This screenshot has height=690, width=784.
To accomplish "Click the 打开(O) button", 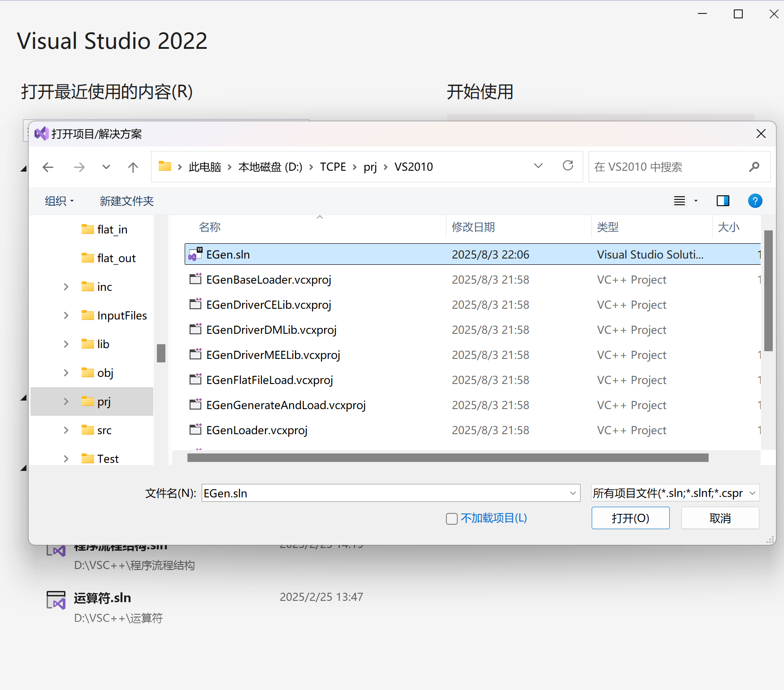I will point(630,518).
